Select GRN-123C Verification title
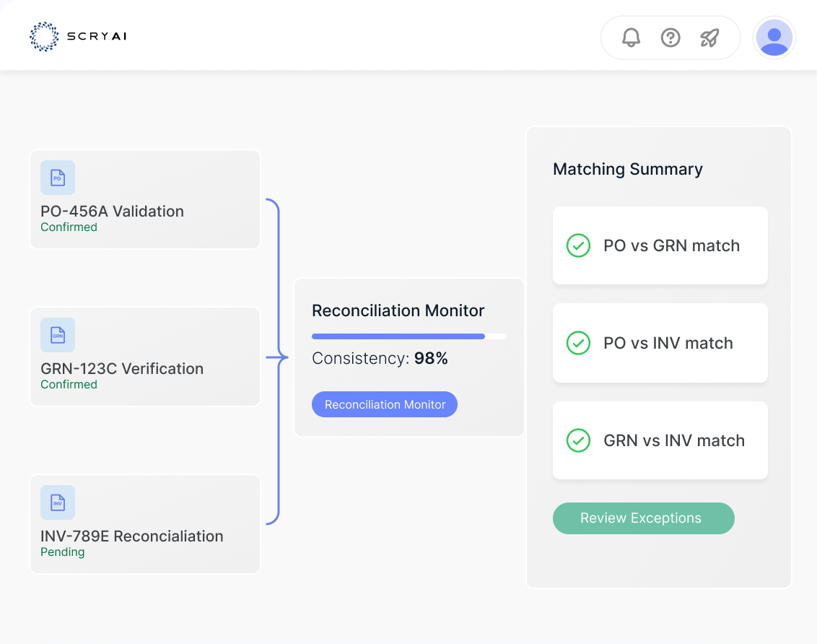Image resolution: width=817 pixels, height=644 pixels. point(122,369)
